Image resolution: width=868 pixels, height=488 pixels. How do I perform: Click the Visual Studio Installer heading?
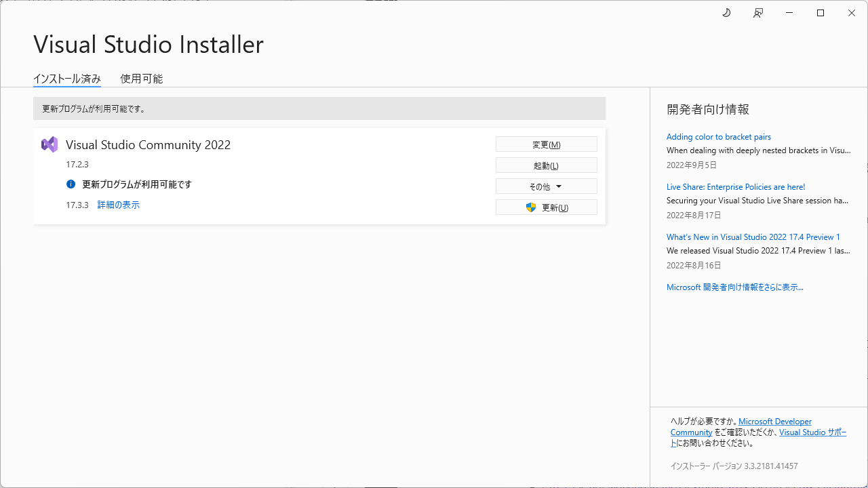coord(149,45)
